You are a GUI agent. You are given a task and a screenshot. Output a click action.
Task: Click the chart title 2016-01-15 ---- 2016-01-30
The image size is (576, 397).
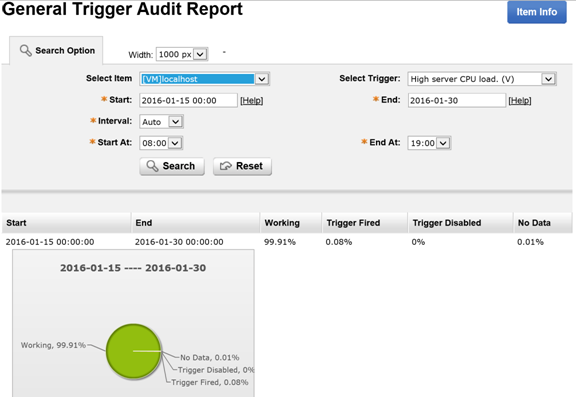133,268
